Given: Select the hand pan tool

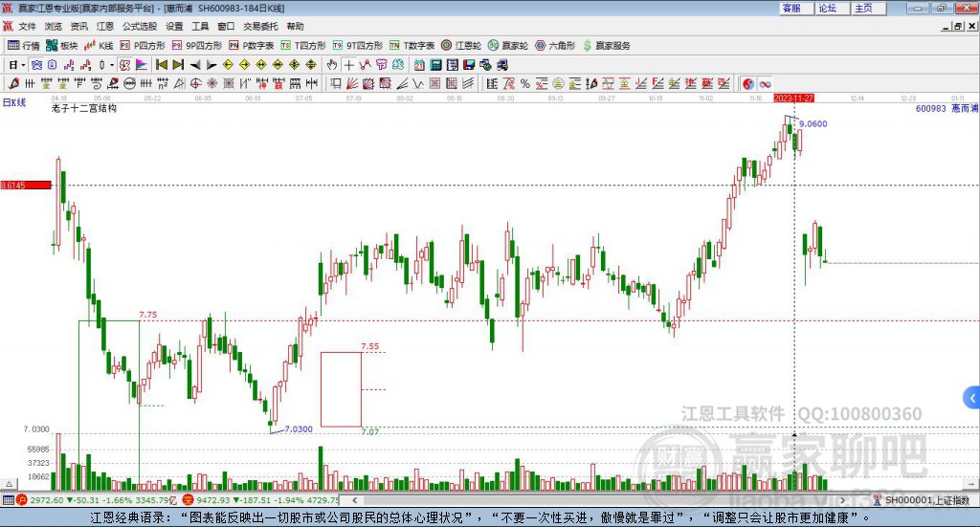Looking at the screenshot, I should 331,65.
